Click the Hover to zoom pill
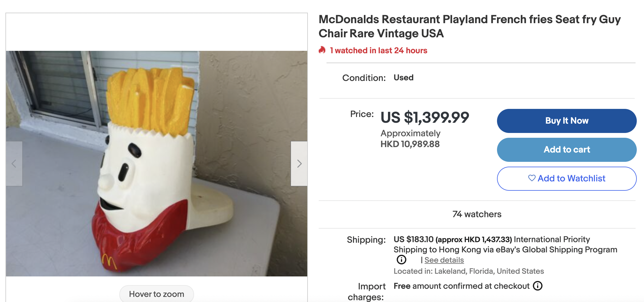This screenshot has height=302, width=644. 157,294
